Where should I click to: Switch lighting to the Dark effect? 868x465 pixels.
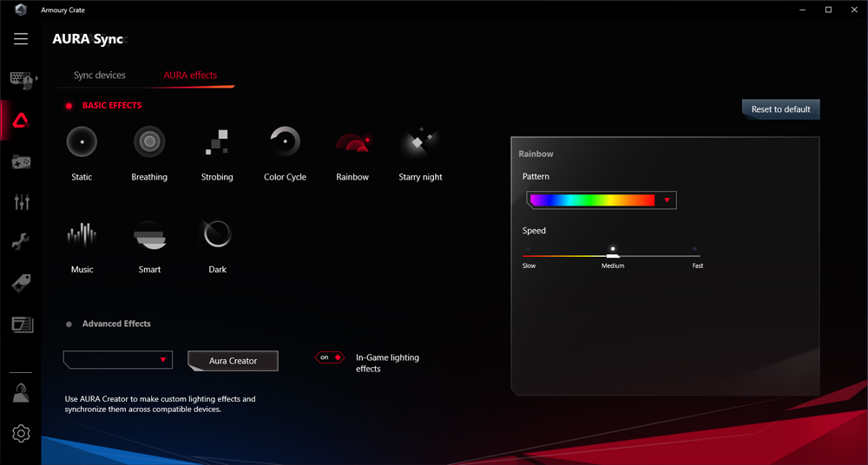217,234
